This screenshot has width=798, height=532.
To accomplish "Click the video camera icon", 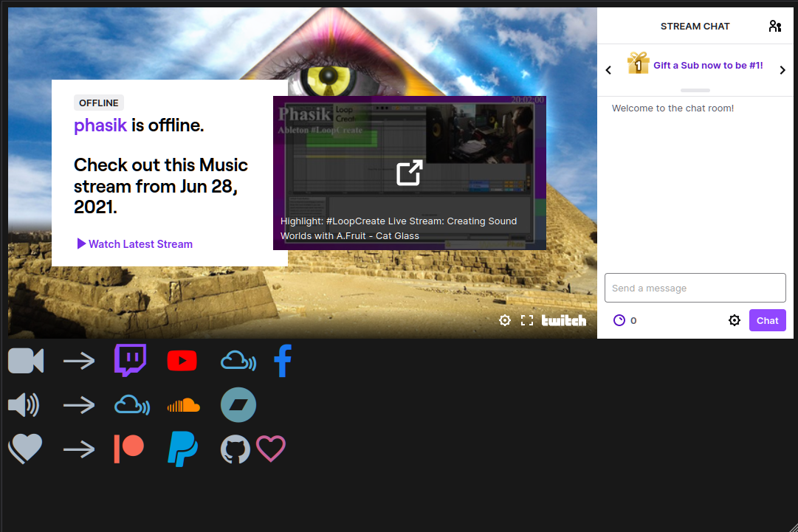I will 26,361.
